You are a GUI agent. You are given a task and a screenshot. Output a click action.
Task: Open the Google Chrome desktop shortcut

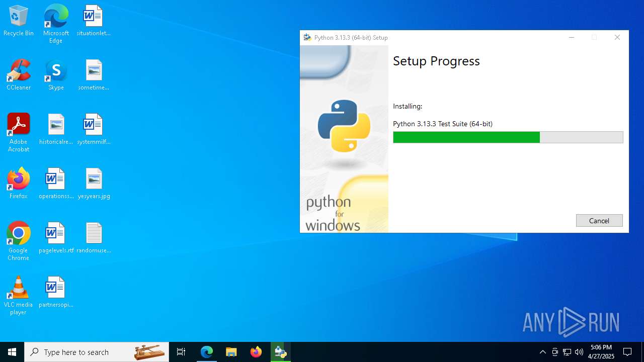(19, 241)
